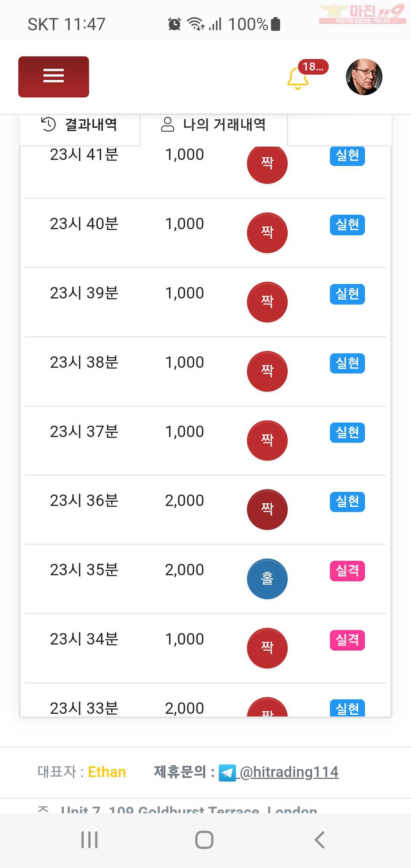Click the pink 실격 badge for 23시 34분

pos(347,640)
